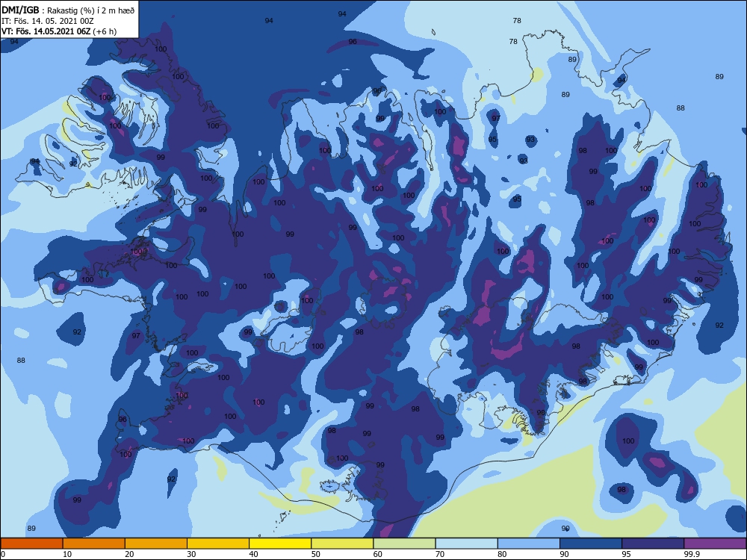This screenshot has width=747, height=560.
Task: Pick the pale green 60–70 legend swatch
Action: (404, 544)
